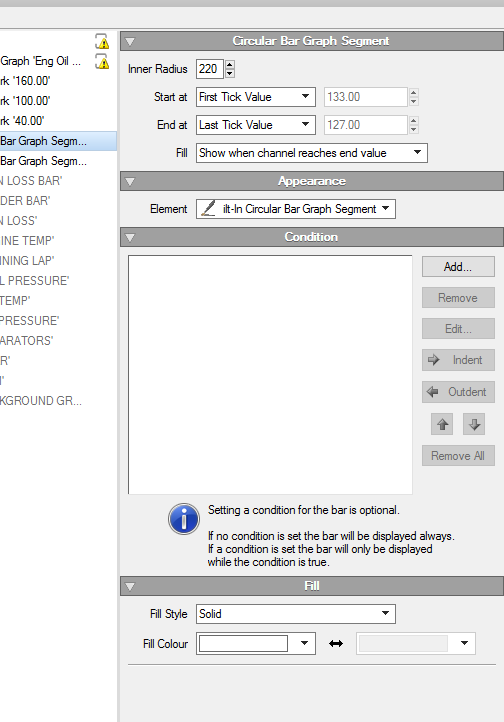Click the Inner Radius value field

coord(209,69)
